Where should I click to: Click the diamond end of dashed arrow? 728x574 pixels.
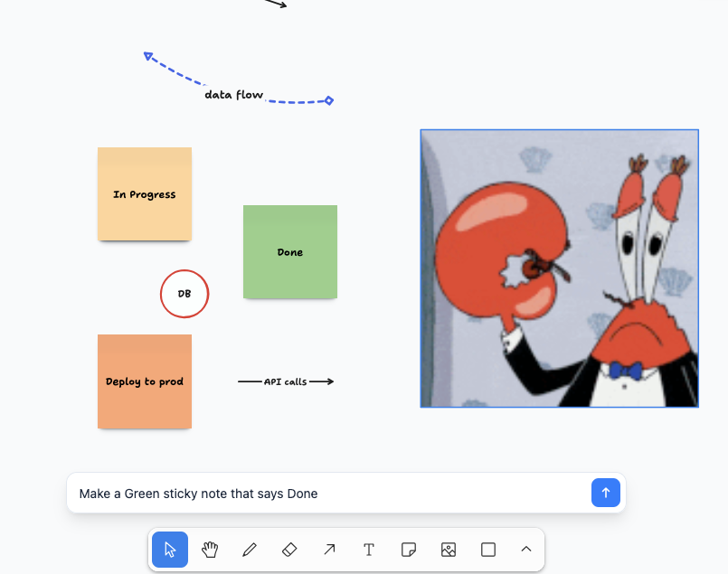pyautogui.click(x=328, y=100)
